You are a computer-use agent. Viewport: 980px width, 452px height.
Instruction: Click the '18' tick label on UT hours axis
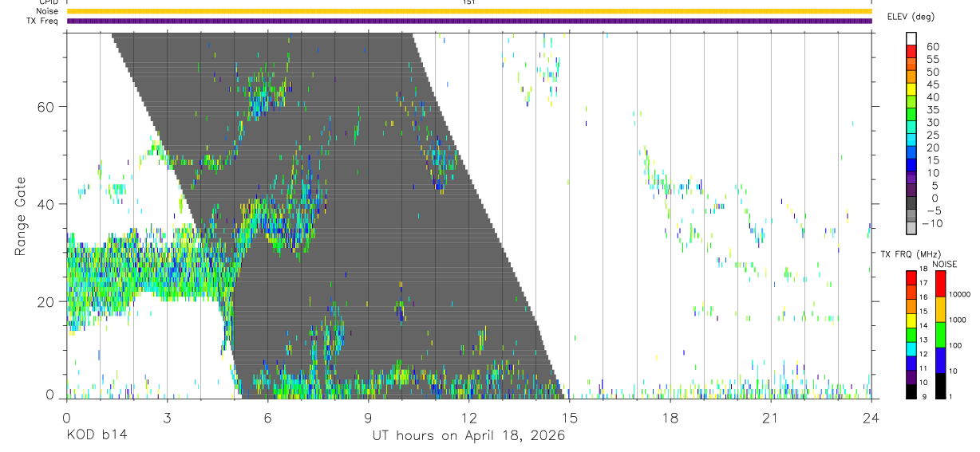tap(670, 418)
